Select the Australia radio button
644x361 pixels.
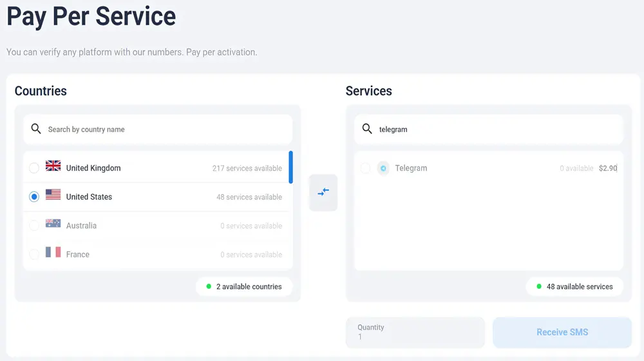click(x=34, y=226)
